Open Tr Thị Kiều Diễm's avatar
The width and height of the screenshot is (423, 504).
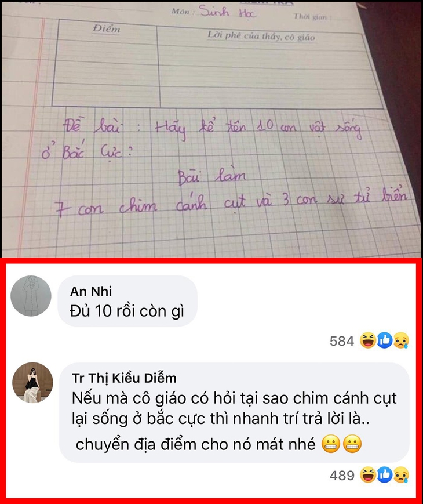(x=32, y=383)
